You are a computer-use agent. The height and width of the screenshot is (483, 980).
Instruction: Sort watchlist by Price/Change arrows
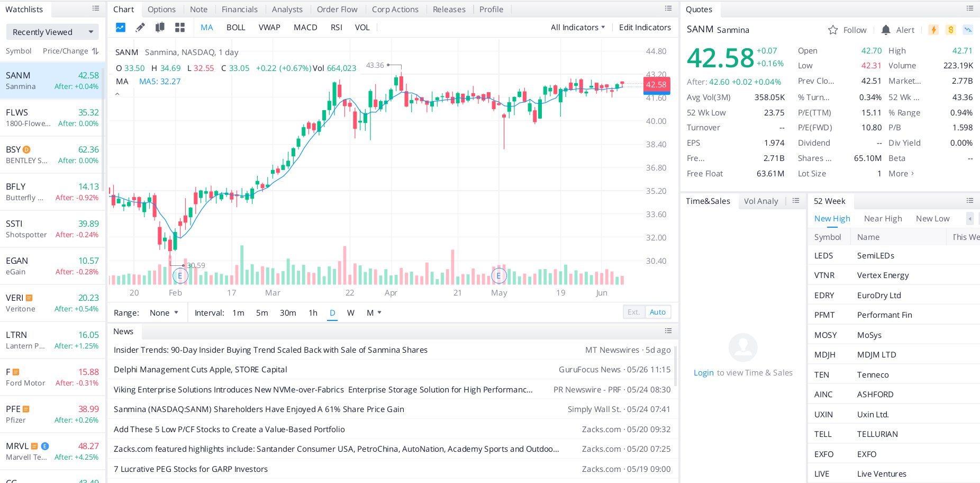(x=95, y=51)
